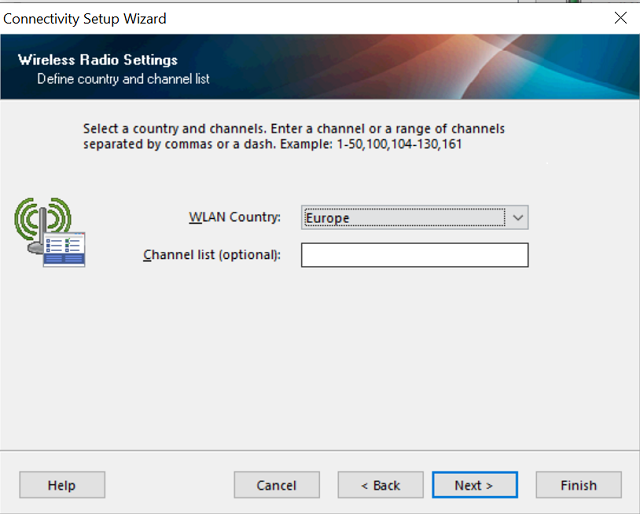Click the 'Define country and channel list' subtitle
Screen dimensions: 640x514
pyautogui.click(x=123, y=79)
